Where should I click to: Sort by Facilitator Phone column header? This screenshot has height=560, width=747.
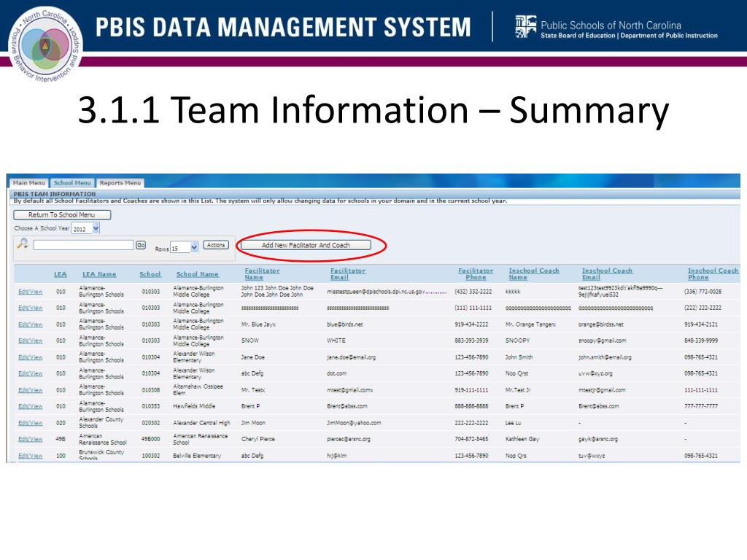pyautogui.click(x=476, y=274)
